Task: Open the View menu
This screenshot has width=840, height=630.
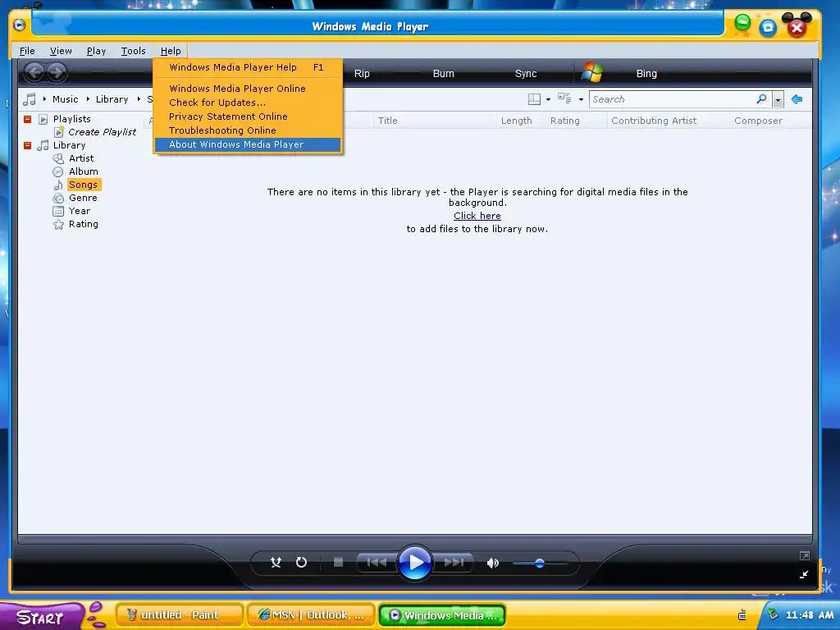Action: tap(61, 51)
